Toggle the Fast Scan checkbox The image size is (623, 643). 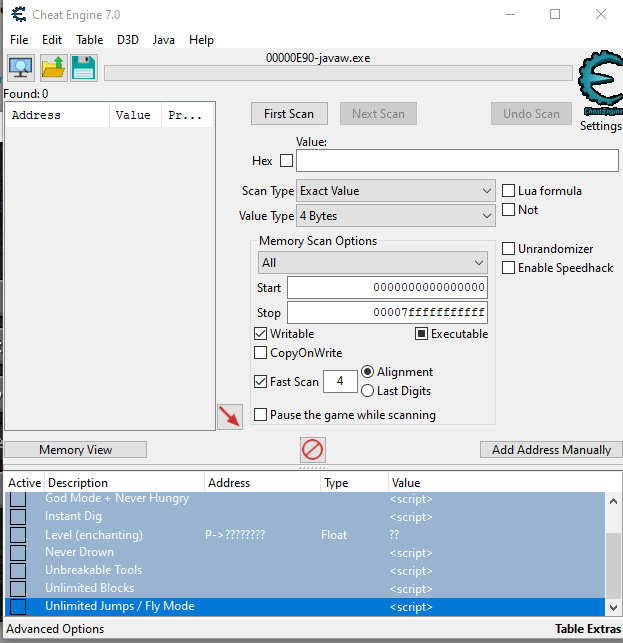[x=262, y=382]
